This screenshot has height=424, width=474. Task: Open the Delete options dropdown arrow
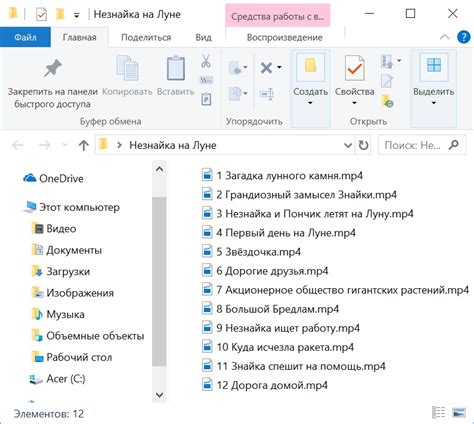point(279,68)
